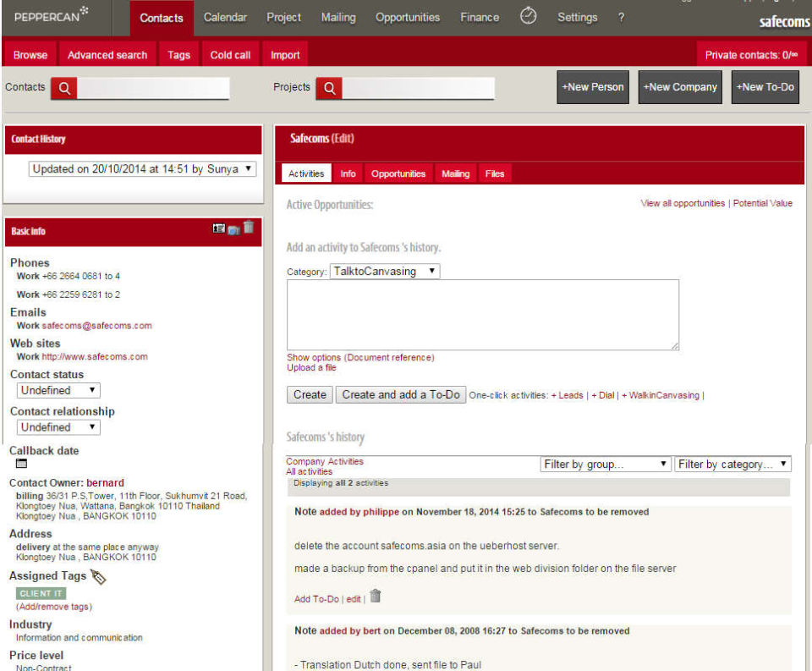This screenshot has height=671, width=812.
Task: Open the Mailing top menu
Action: click(338, 18)
